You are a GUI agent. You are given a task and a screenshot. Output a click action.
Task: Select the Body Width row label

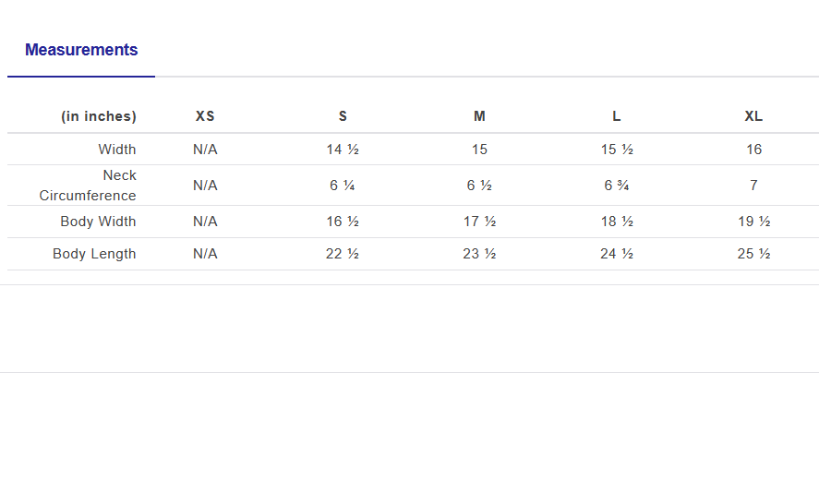[x=98, y=222]
